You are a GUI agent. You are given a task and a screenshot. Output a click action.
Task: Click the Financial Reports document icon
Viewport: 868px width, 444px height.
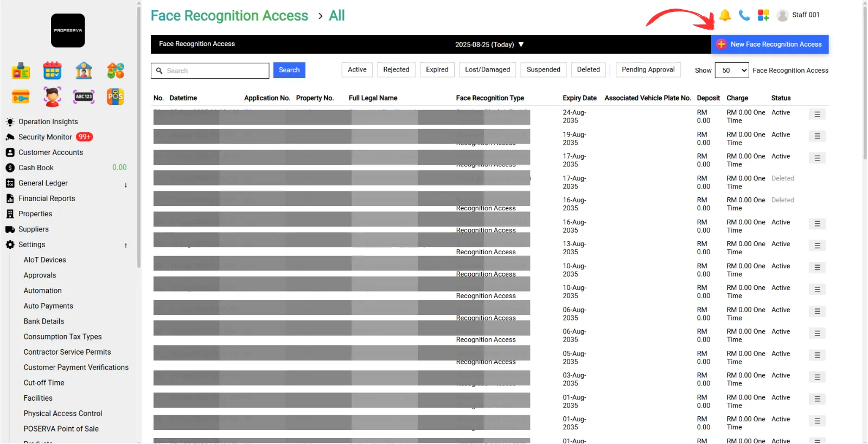[x=10, y=198]
